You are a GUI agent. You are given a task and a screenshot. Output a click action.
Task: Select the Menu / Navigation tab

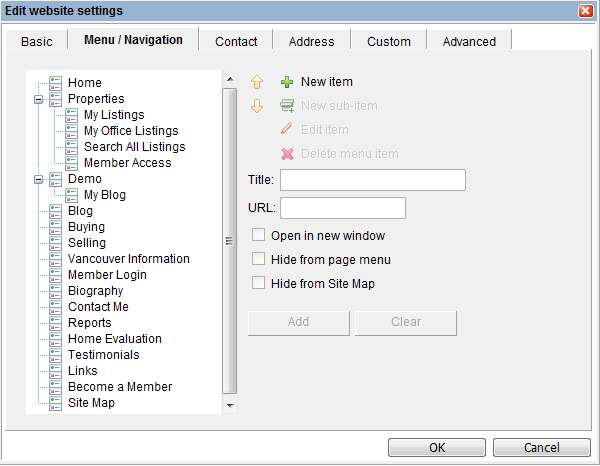pos(133,39)
